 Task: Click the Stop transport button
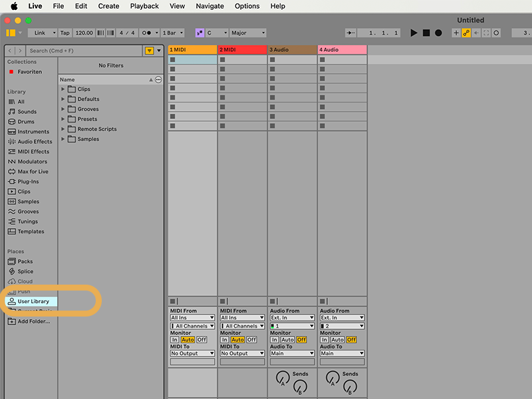coord(426,33)
